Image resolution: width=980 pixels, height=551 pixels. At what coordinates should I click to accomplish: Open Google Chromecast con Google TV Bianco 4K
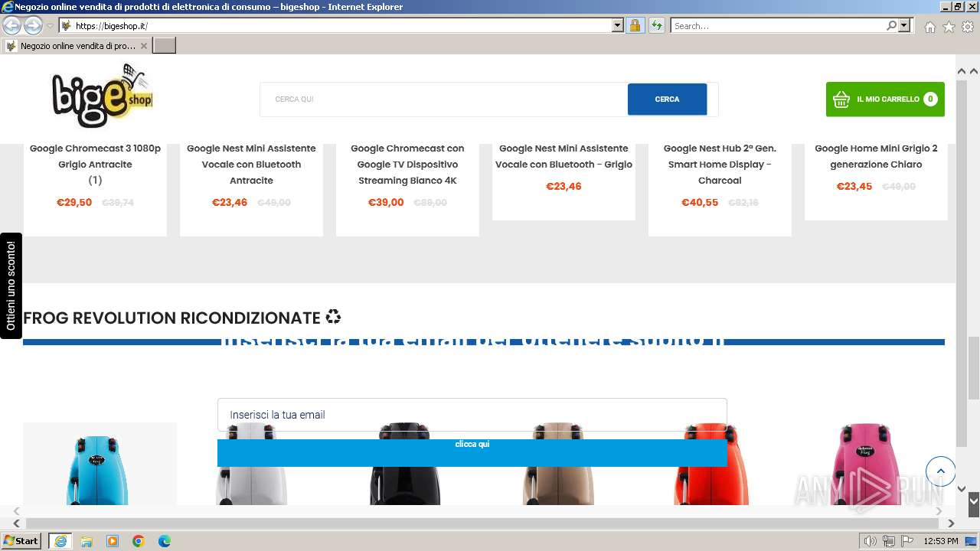[407, 165]
